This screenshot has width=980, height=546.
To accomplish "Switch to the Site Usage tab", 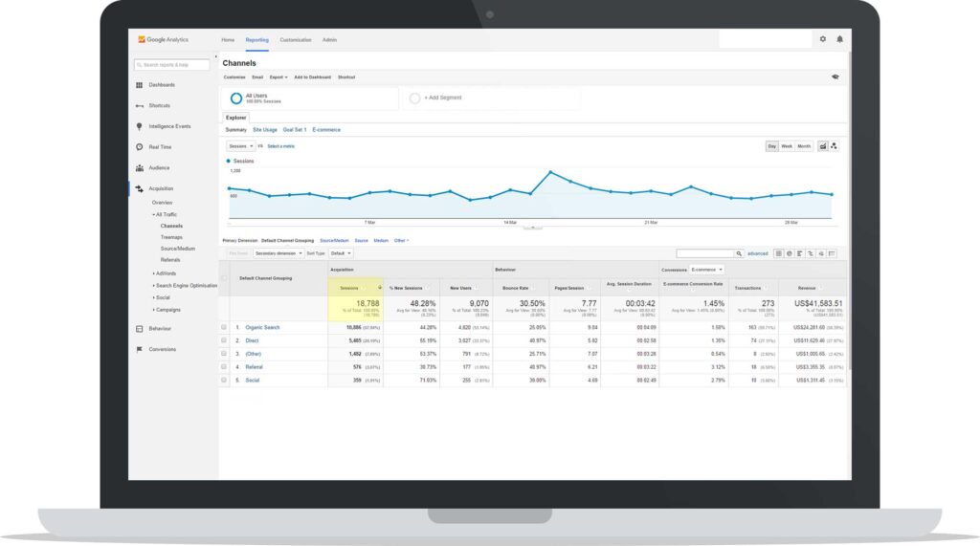I will [264, 130].
